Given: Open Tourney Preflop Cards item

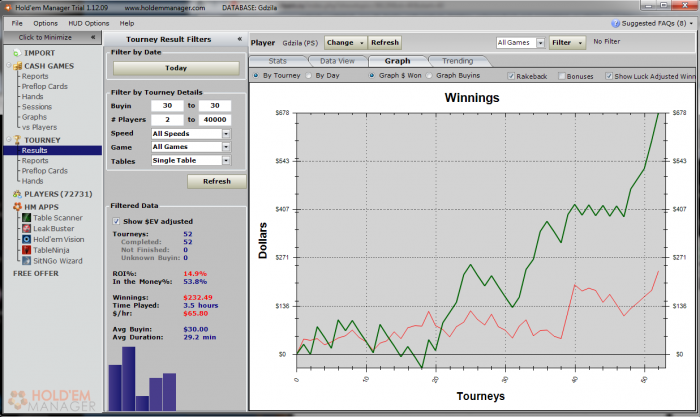Looking at the screenshot, I should point(45,171).
